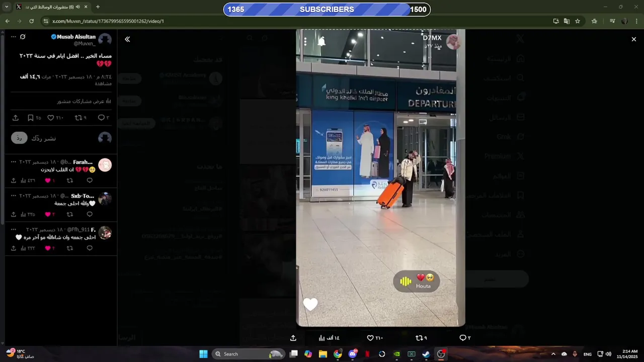The width and height of the screenshot is (644, 362).
Task: Open more options on Farah's reply
Action: [14, 162]
